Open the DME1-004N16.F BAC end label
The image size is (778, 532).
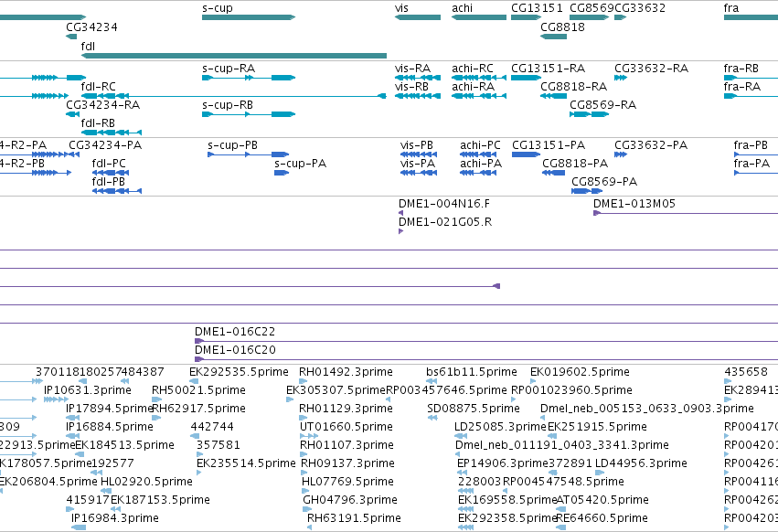(444, 204)
